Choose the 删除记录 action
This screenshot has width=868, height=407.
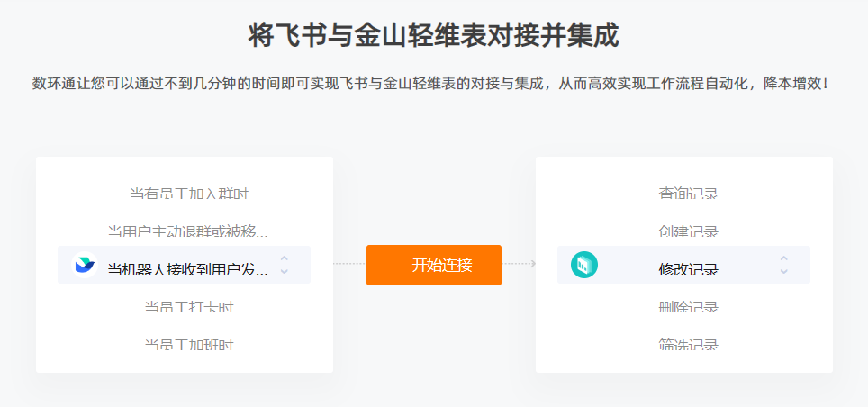pos(688,307)
